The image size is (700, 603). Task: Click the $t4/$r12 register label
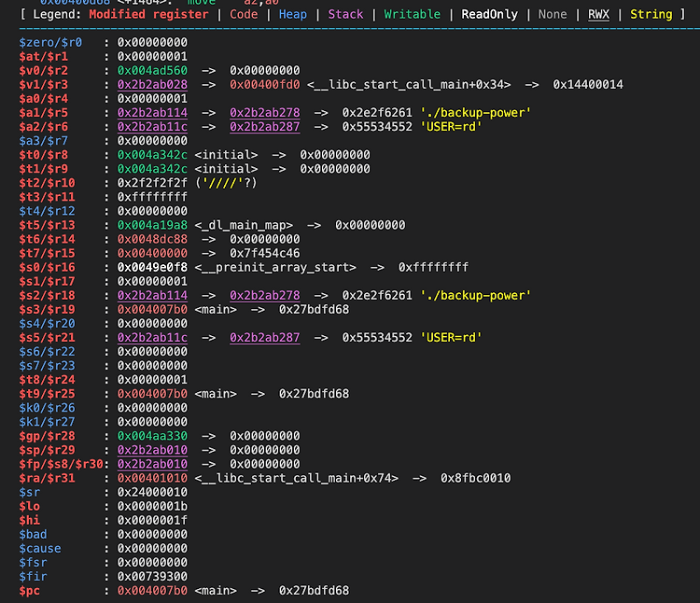coord(47,211)
